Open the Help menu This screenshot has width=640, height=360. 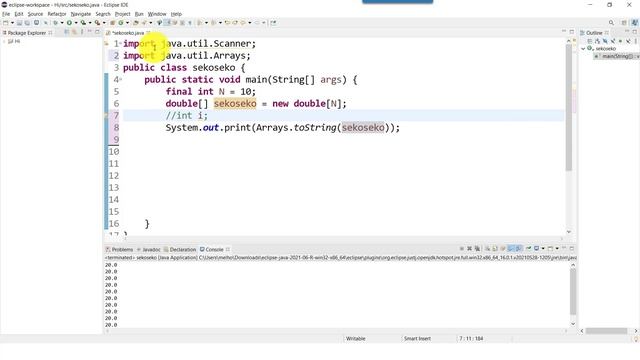pyautogui.click(x=176, y=14)
